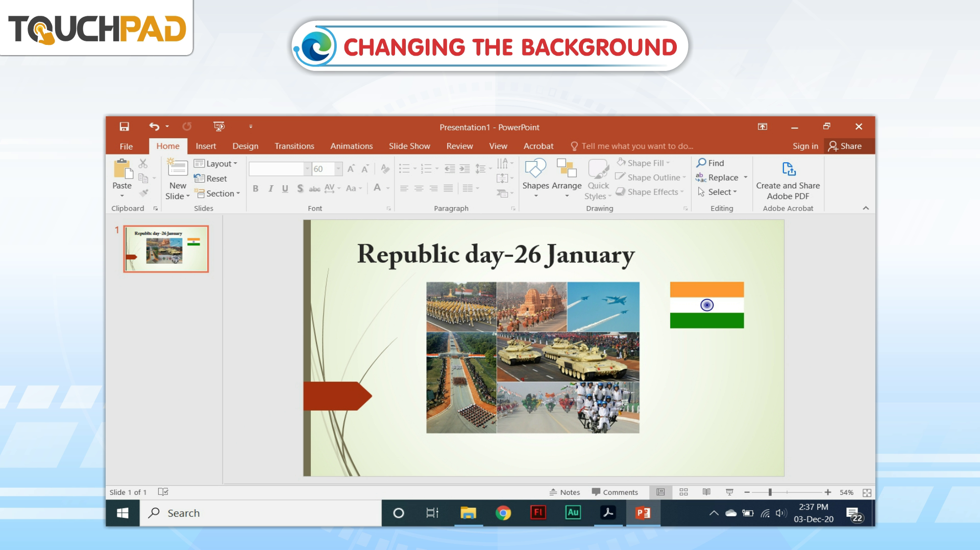Click the Undo arrow icon
980x550 pixels.
point(154,127)
